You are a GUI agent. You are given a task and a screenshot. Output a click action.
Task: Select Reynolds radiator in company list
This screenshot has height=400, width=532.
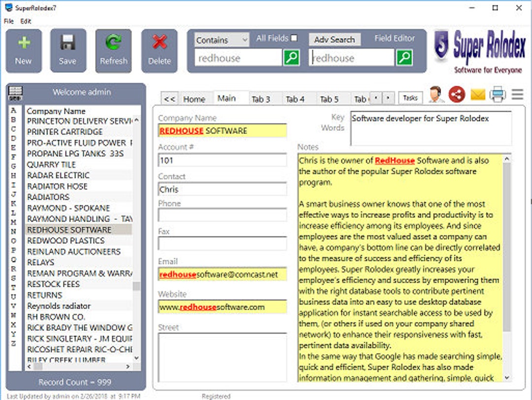(x=79, y=306)
